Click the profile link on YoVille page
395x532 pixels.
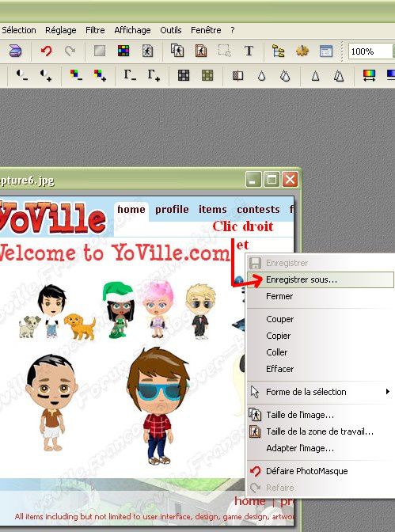(172, 210)
